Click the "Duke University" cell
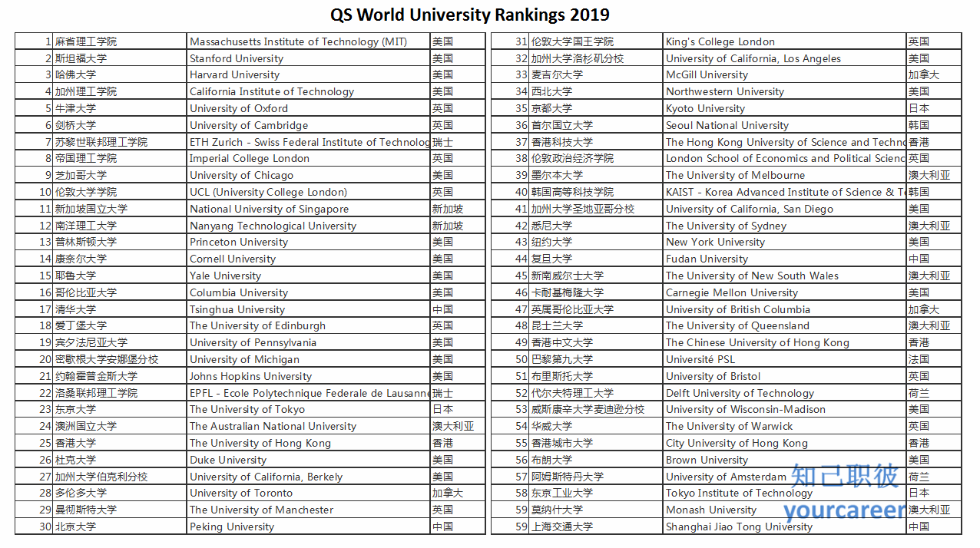Screen dimensions: 980x548 point(309,460)
